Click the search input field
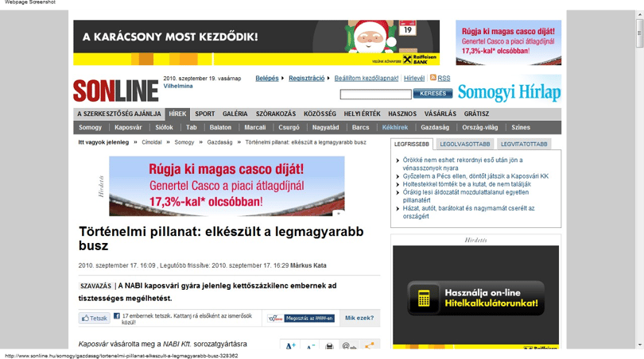This screenshot has width=644, height=359. (x=375, y=95)
